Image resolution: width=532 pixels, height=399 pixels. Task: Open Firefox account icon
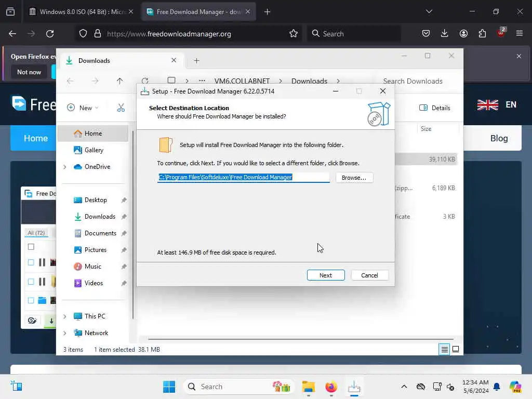[x=463, y=34]
